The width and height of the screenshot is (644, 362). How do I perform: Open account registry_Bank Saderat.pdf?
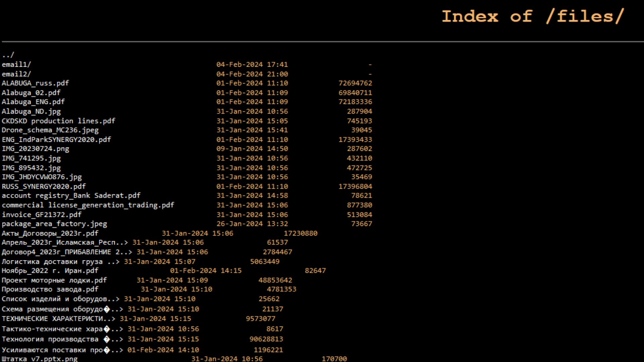(x=71, y=195)
